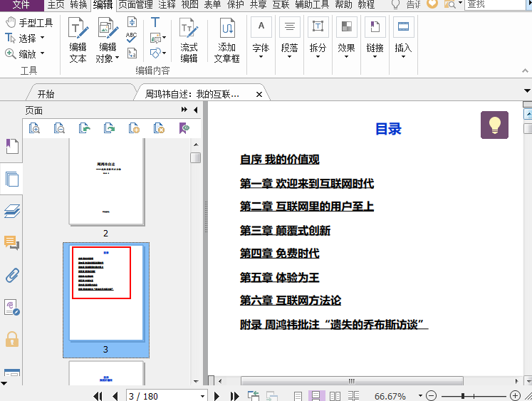Screen dimensions: 532x401
Task: Open link 第五章 体验为王
Action: pos(280,277)
